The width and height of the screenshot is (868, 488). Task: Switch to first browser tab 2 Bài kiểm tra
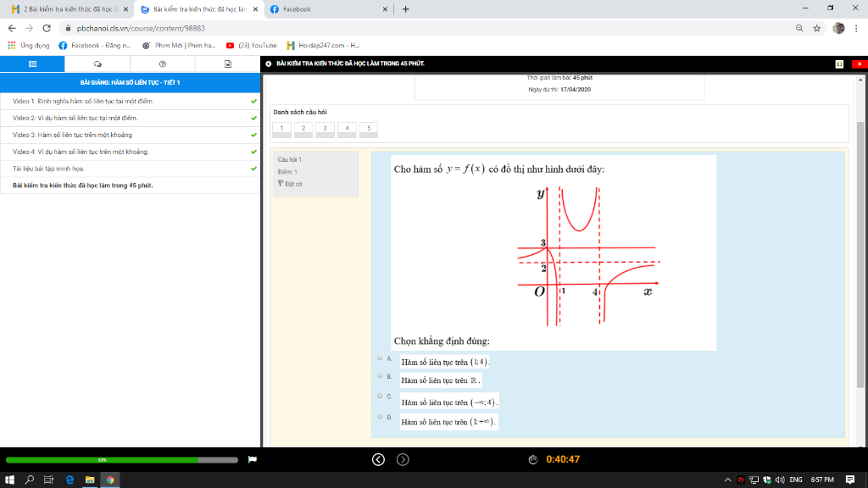pyautogui.click(x=70, y=9)
